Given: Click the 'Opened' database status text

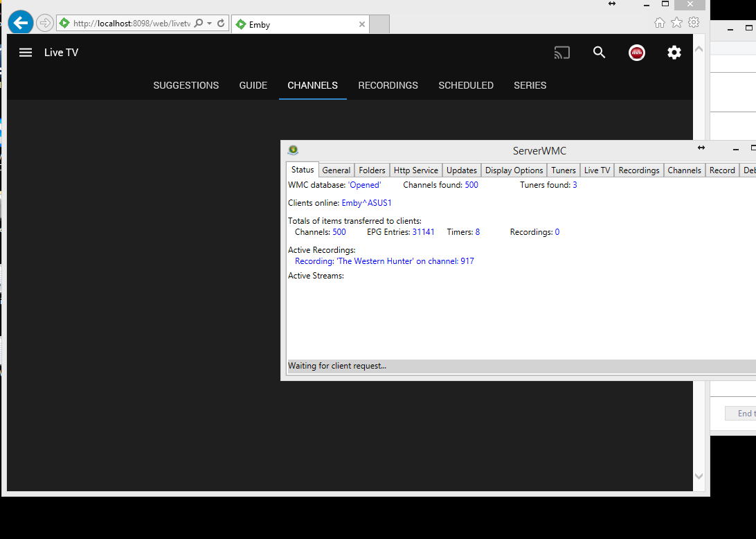Looking at the screenshot, I should (364, 185).
